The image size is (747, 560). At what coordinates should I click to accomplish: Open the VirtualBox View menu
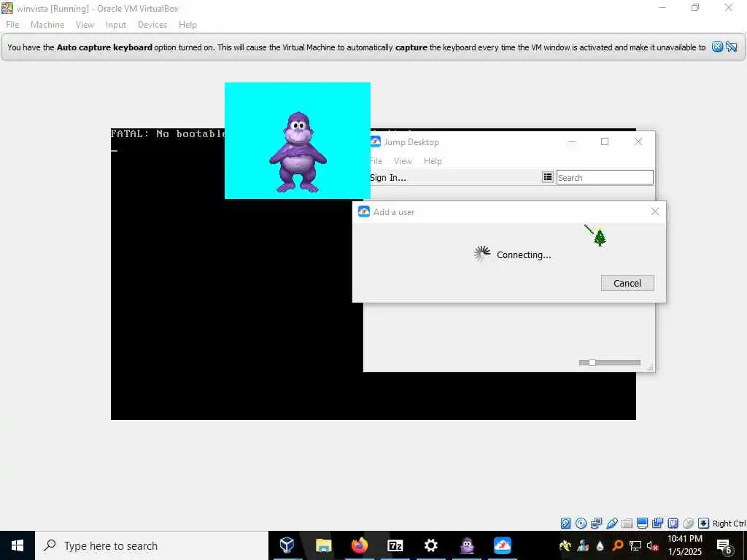pyautogui.click(x=85, y=25)
